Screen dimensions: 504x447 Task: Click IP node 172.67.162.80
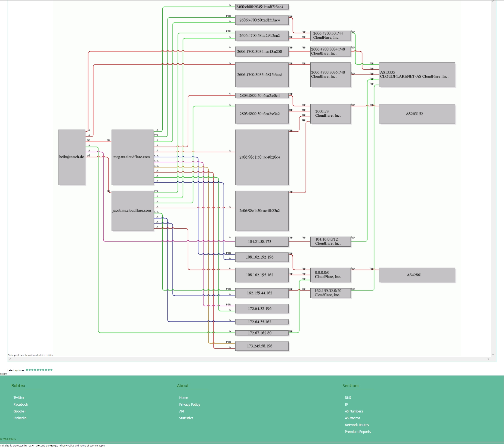click(x=262, y=333)
